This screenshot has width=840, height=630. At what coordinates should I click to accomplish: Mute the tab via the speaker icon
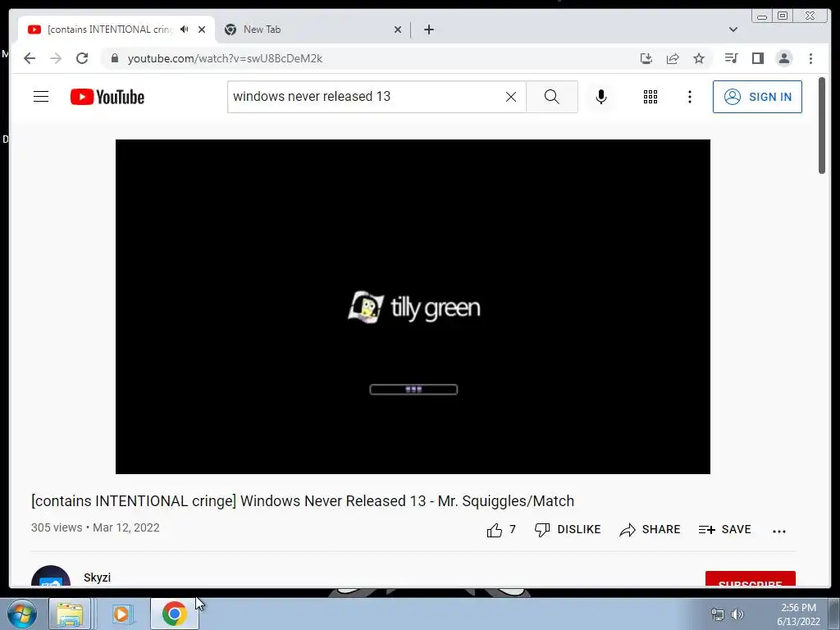(185, 30)
